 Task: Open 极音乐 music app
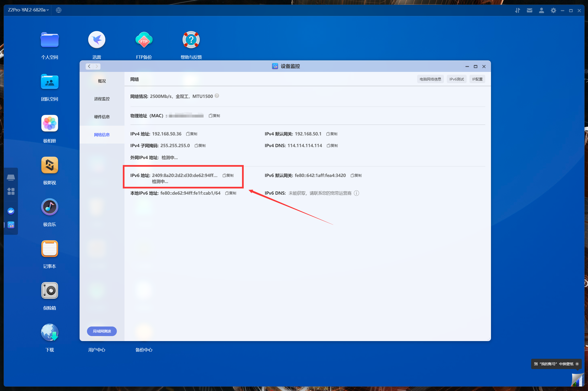[x=50, y=207]
